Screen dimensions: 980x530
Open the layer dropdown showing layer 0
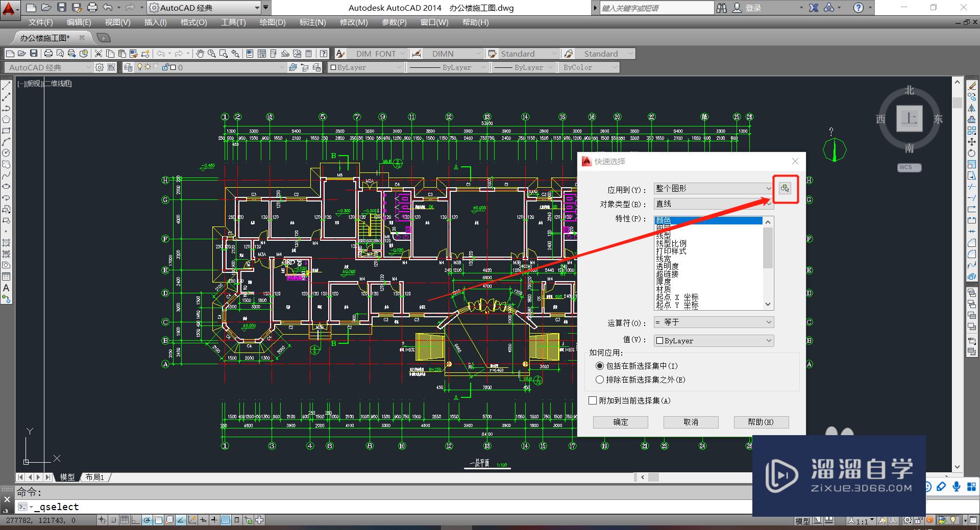[210, 67]
